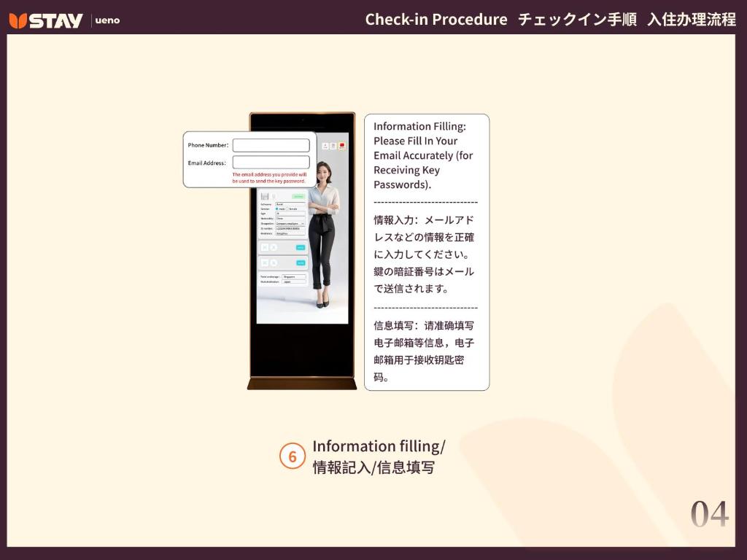The height and width of the screenshot is (560, 747).
Task: Click the orange step 6 circle icon
Action: click(292, 456)
